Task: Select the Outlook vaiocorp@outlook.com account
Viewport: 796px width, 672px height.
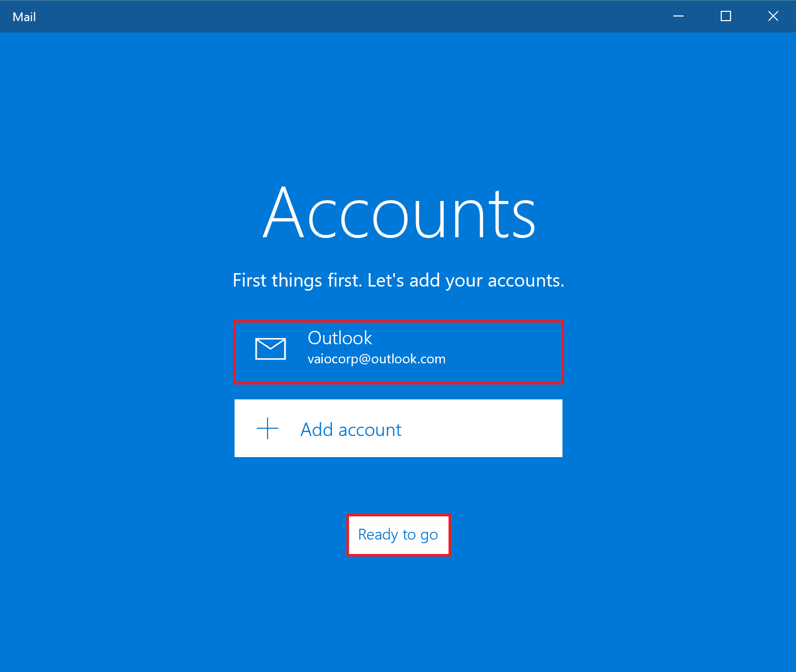Action: (398, 352)
